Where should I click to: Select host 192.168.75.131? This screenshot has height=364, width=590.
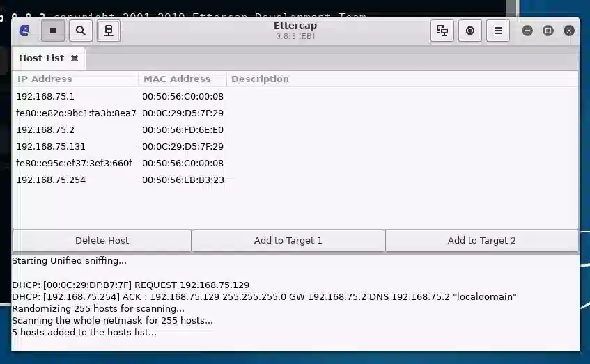(x=295, y=147)
